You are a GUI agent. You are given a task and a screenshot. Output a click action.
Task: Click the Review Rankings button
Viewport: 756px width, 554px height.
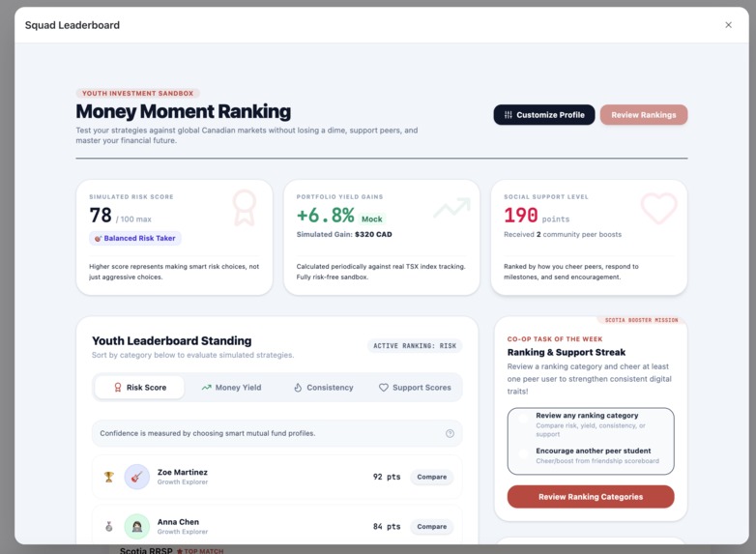[643, 115]
